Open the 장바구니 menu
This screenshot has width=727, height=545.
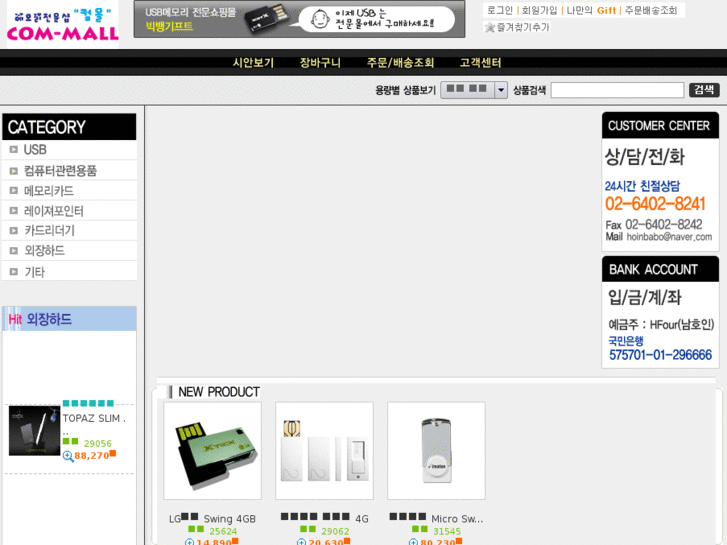click(x=320, y=63)
